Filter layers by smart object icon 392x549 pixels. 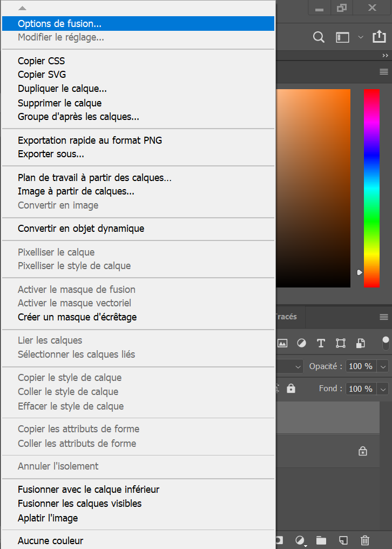pos(361,343)
